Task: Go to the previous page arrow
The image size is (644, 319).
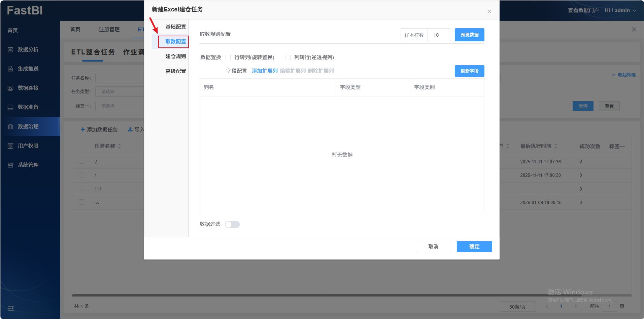Action: coord(547,306)
